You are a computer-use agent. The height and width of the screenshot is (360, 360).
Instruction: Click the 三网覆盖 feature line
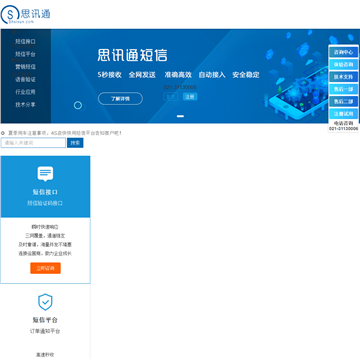click(x=45, y=236)
